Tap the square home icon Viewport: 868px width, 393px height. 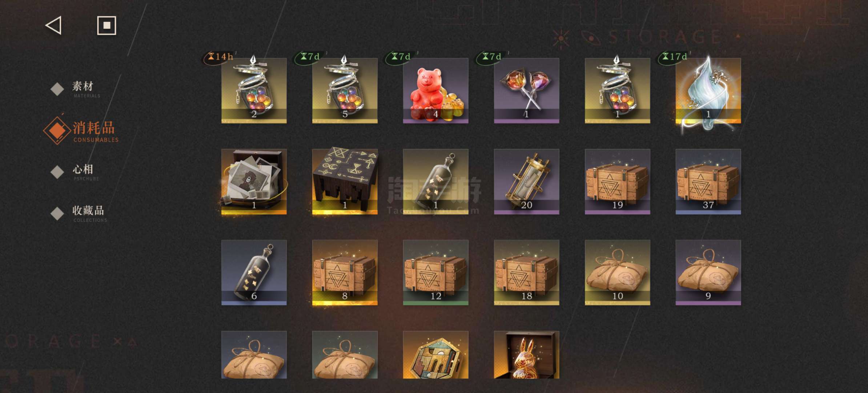pyautogui.click(x=107, y=25)
